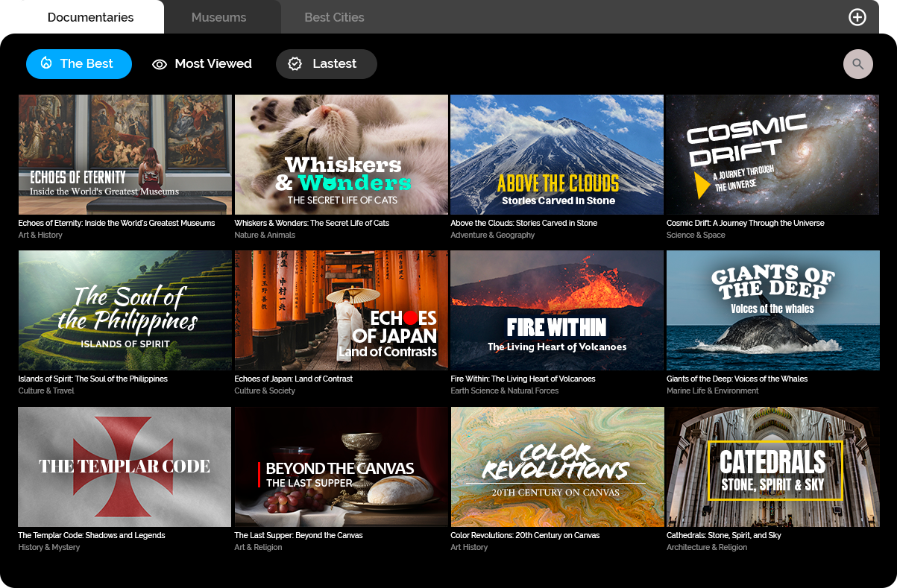
Task: Click the flame icon in The Best
Action: coord(46,63)
